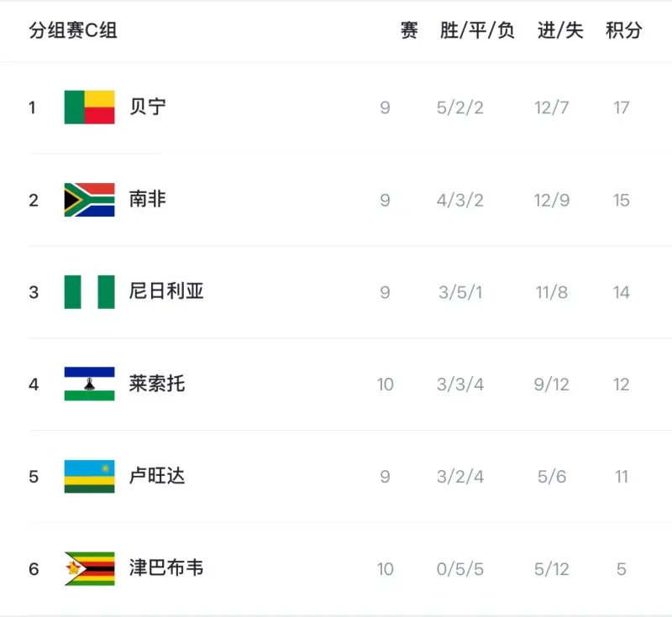Click the 分组赛C组 group title
This screenshot has height=617, width=672.
click(x=73, y=31)
